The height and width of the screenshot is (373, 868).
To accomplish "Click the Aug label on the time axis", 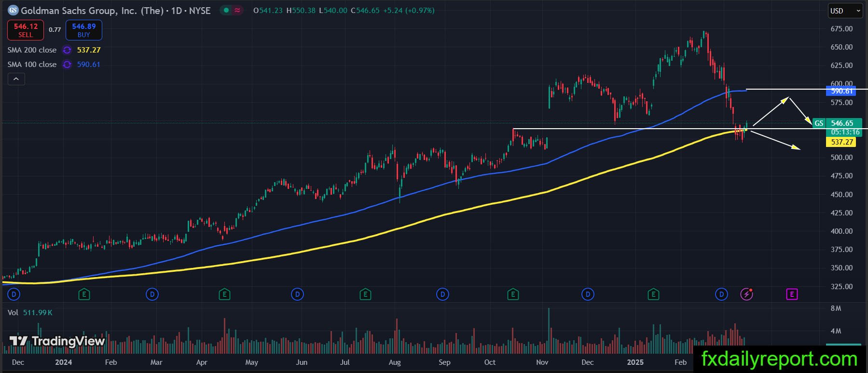I will coord(395,362).
